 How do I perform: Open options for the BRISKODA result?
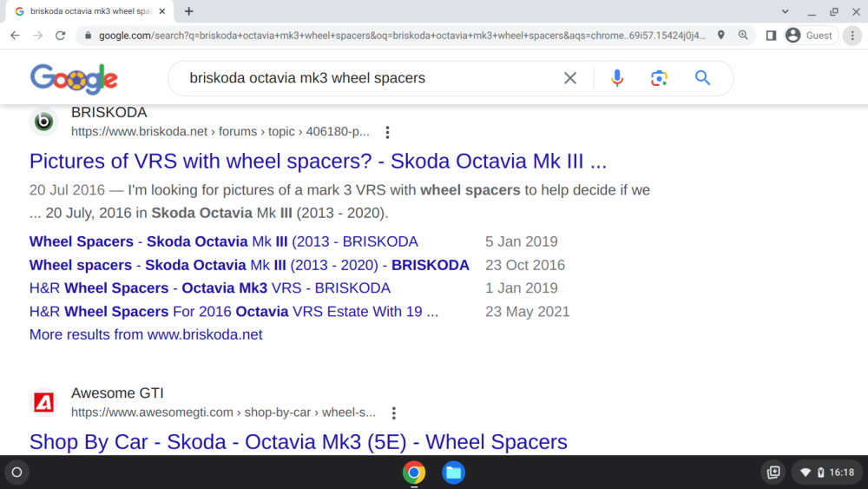pos(387,132)
